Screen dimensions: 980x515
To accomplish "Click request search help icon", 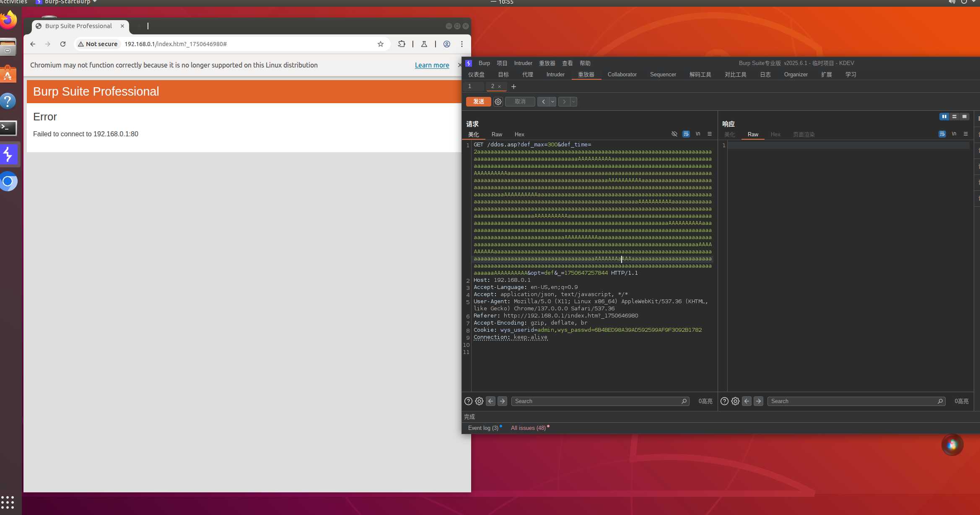I will (468, 401).
